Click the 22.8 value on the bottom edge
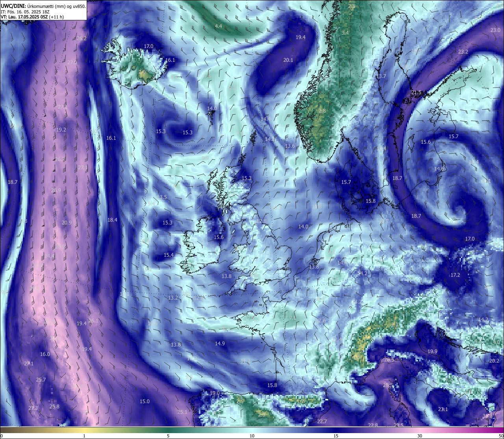The width and height of the screenshot is (504, 439). (373, 425)
